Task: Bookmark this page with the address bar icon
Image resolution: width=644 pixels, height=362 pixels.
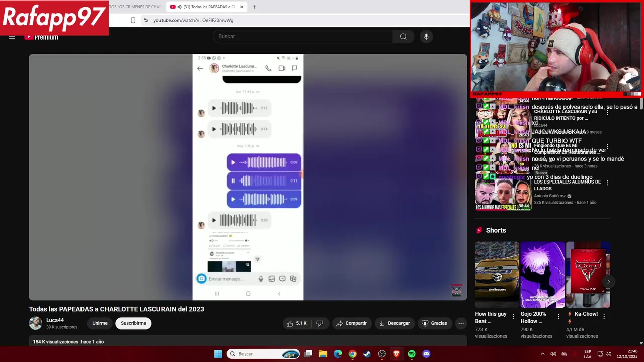Action: (x=133, y=20)
